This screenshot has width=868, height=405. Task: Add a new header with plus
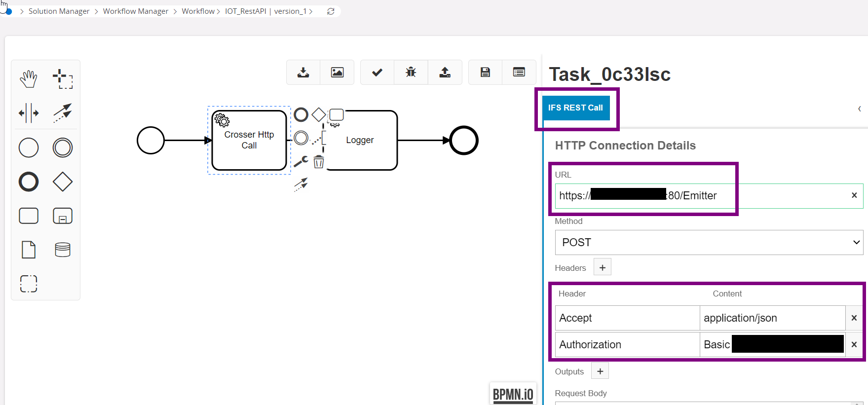[x=603, y=267]
